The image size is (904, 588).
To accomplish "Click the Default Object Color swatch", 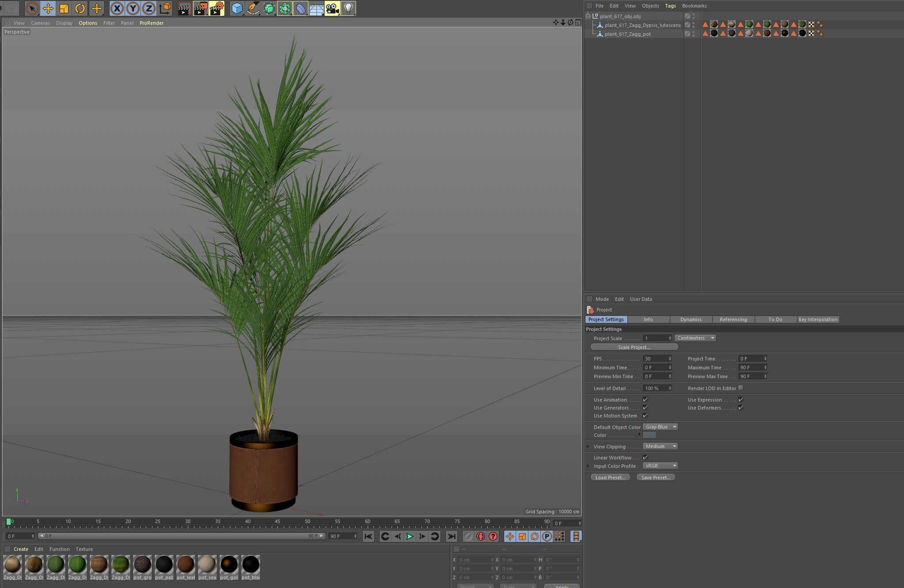I will pos(649,435).
